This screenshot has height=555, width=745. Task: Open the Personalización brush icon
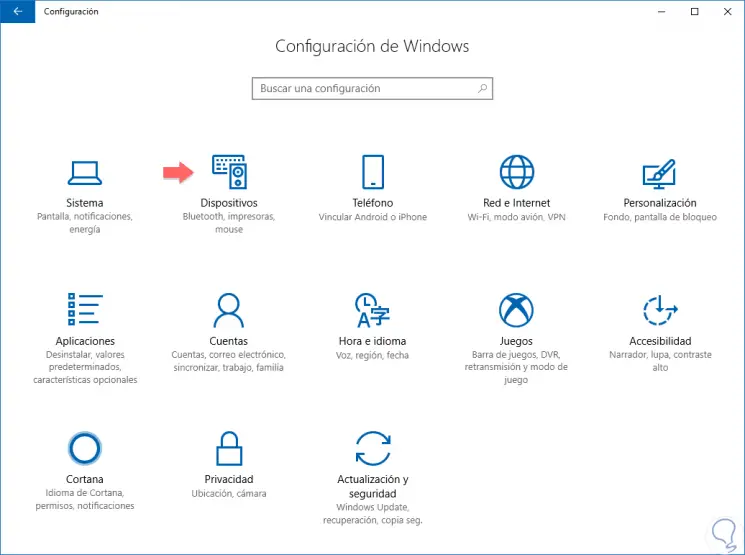659,172
